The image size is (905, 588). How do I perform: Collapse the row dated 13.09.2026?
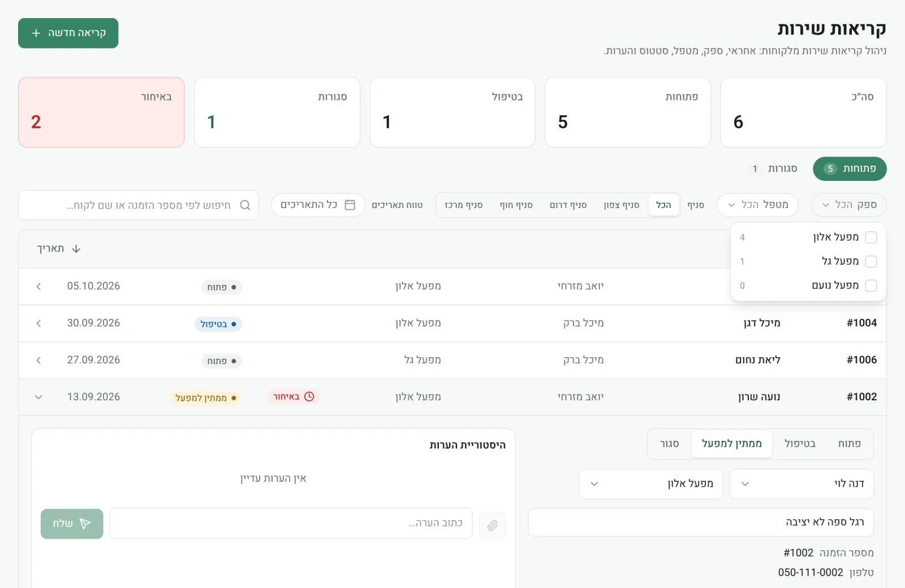pos(38,397)
